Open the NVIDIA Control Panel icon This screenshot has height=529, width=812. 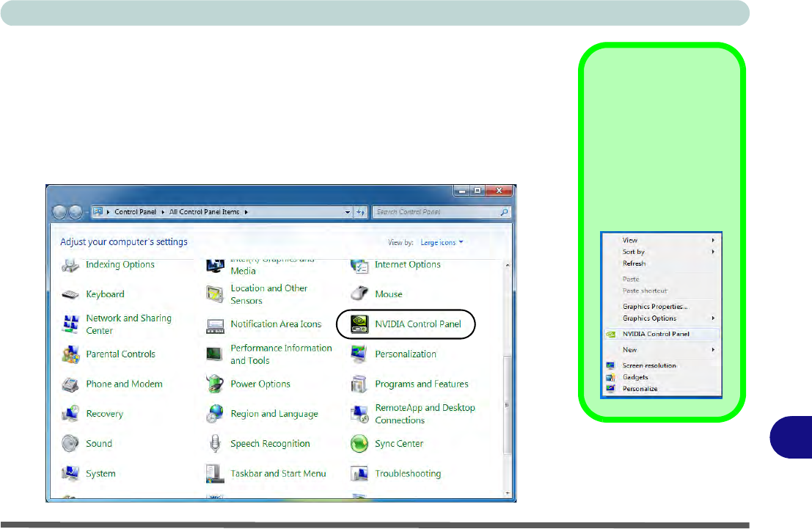359,324
